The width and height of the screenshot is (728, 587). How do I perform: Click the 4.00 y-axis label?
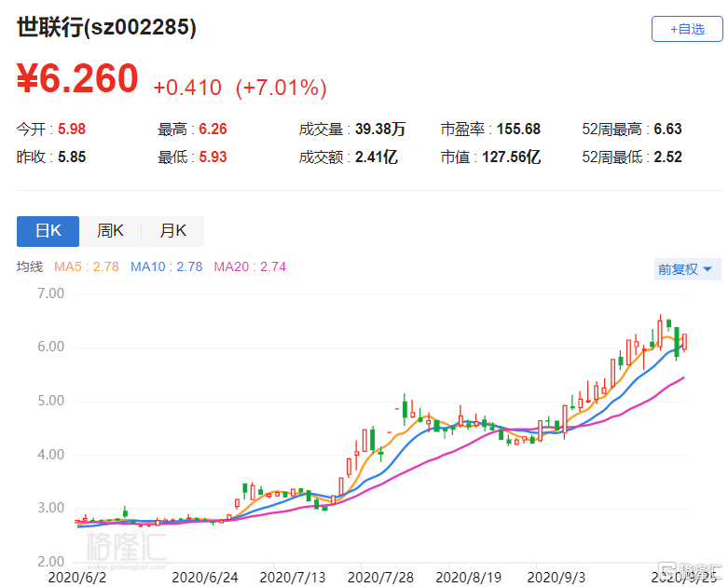(x=50, y=455)
